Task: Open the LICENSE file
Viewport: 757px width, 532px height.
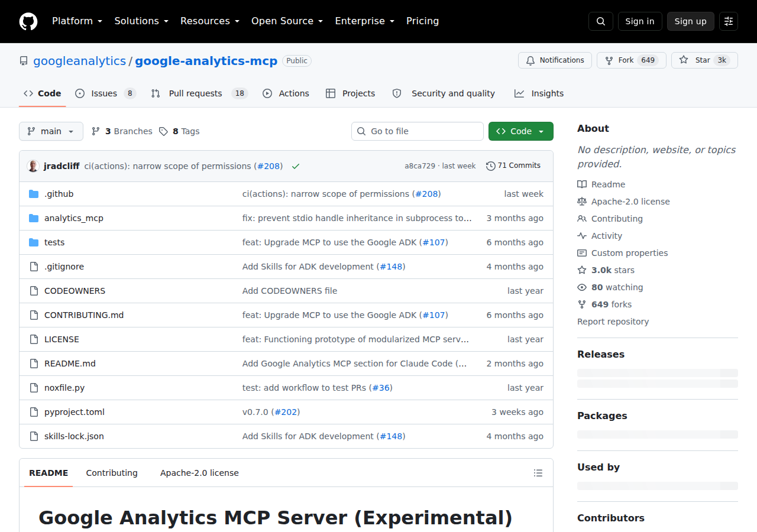Action: point(62,339)
